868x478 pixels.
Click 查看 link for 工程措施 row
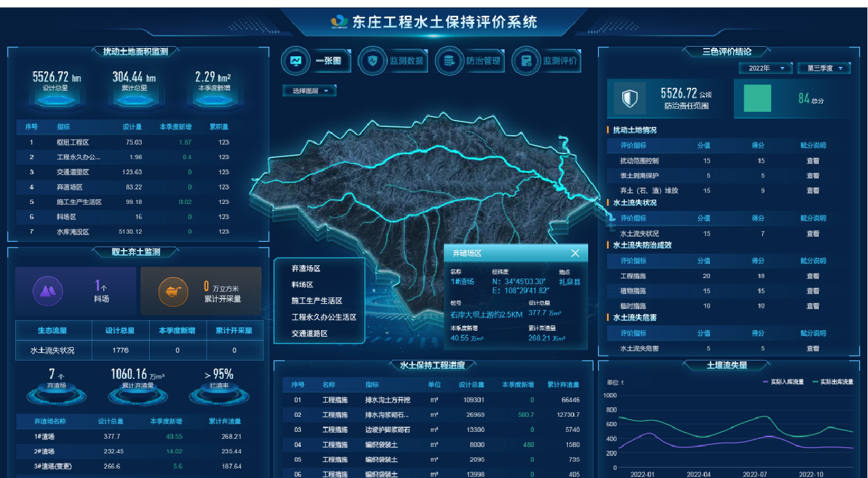tap(813, 276)
